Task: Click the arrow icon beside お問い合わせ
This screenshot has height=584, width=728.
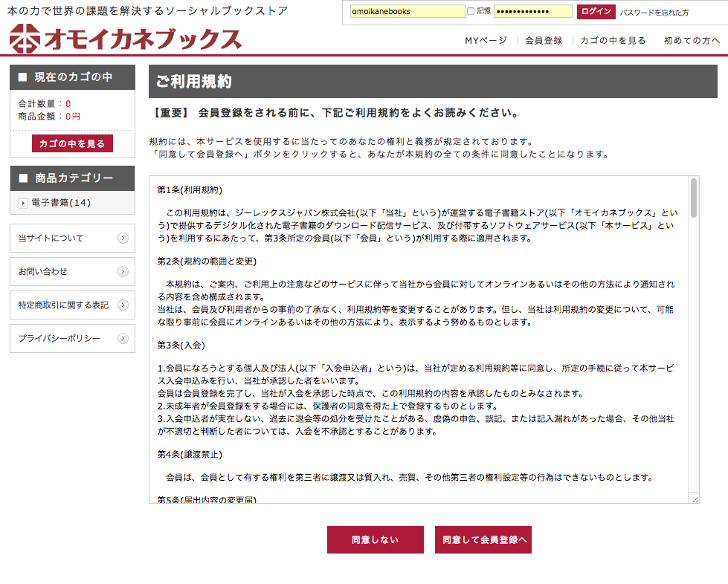Action: (123, 272)
